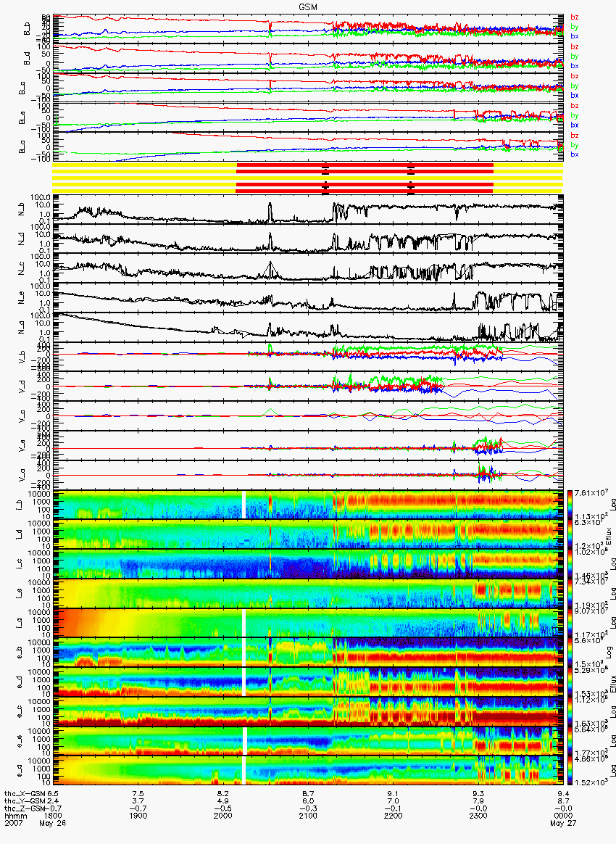Click the B_c y-axis label

click(22, 88)
